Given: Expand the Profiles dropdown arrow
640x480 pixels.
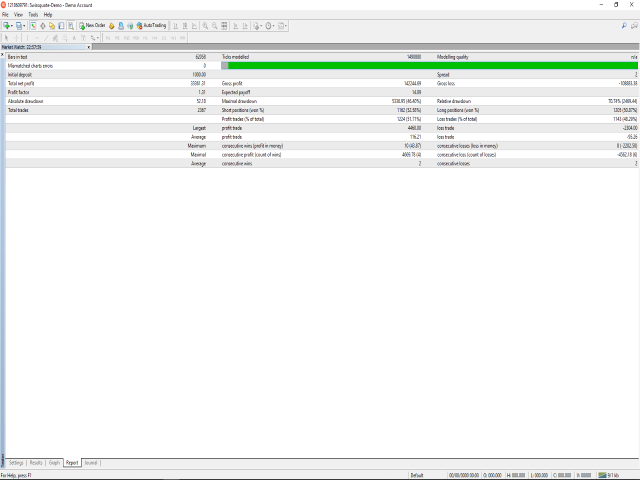Looking at the screenshot, I should (x=24, y=26).
